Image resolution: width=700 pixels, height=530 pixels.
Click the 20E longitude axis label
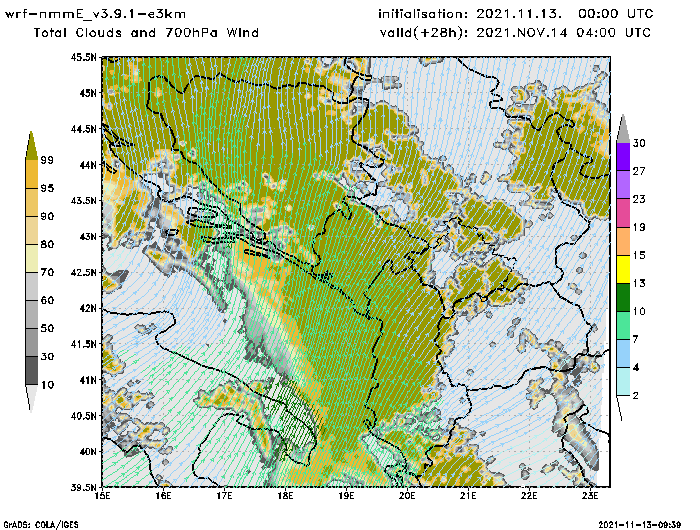tap(407, 496)
